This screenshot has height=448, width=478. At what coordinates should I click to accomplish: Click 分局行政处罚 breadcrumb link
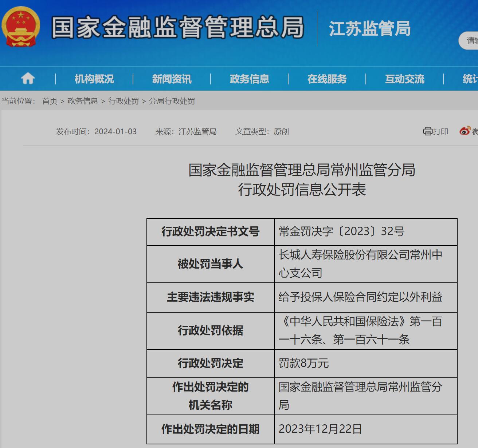tap(172, 101)
